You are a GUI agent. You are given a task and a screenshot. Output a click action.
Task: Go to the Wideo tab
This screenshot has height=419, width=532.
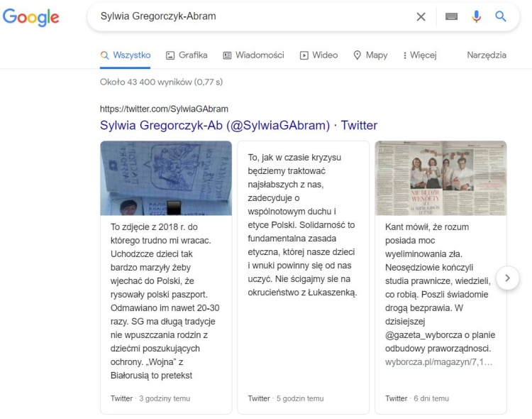(319, 55)
